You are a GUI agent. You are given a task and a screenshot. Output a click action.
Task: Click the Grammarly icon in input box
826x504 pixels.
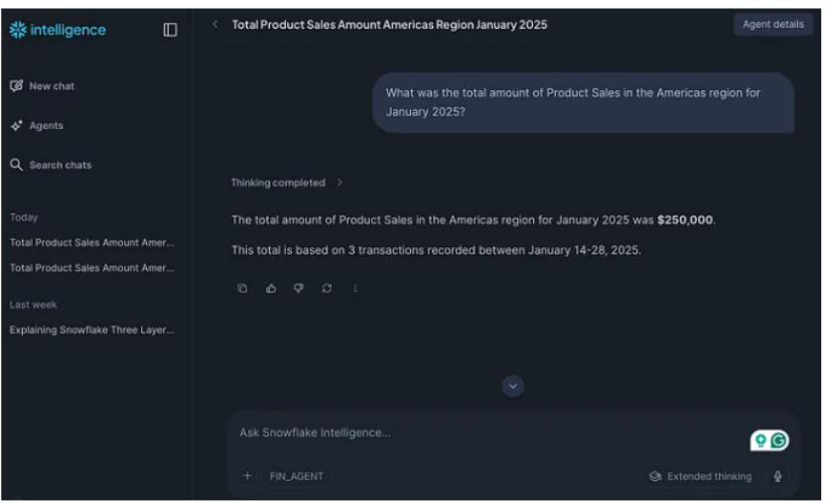tap(779, 441)
